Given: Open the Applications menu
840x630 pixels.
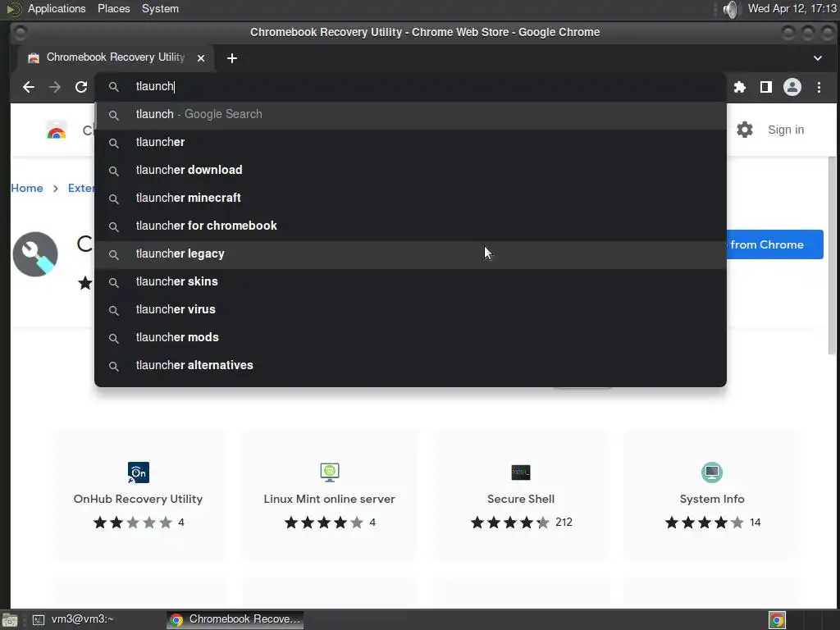Looking at the screenshot, I should click(x=57, y=8).
